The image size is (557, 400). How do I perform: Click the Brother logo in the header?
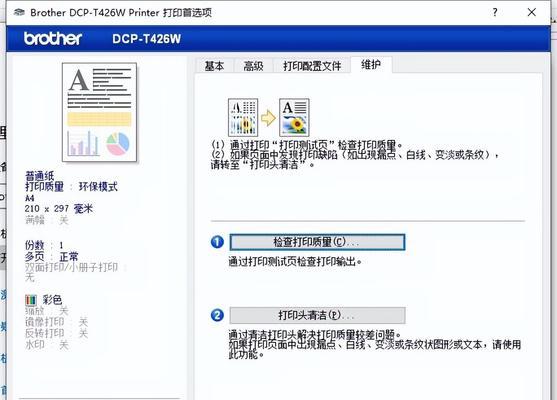(53, 38)
